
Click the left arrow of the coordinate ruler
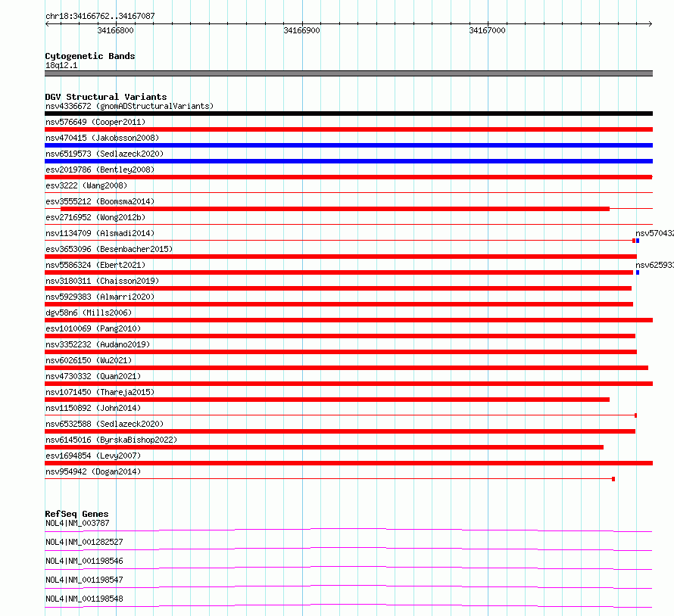(x=47, y=23)
